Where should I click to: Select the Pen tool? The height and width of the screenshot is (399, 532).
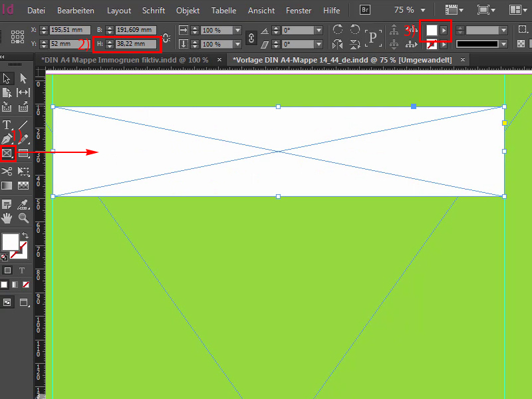7,138
